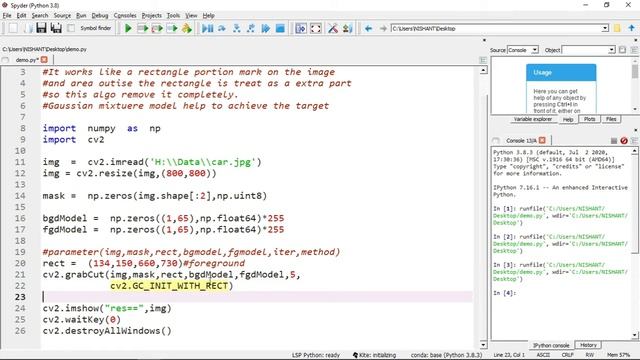The height and width of the screenshot is (360, 640).
Task: Step into function in debugger
Action: (x=236, y=28)
